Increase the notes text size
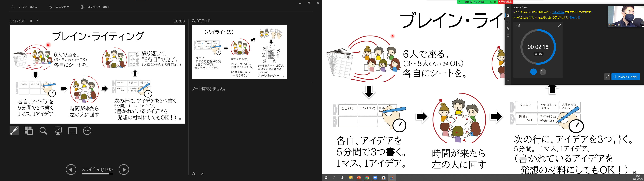644x181 pixels. click(x=194, y=173)
